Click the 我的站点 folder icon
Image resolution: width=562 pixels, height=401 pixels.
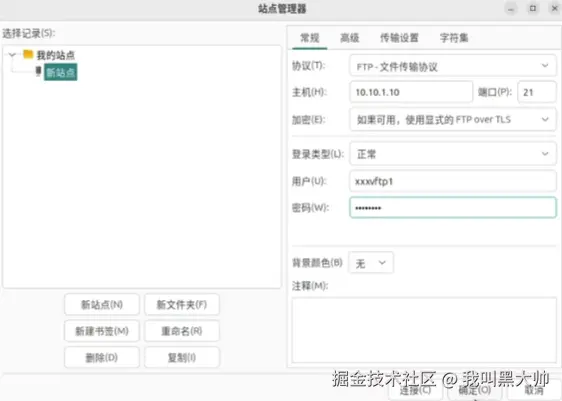[28, 54]
